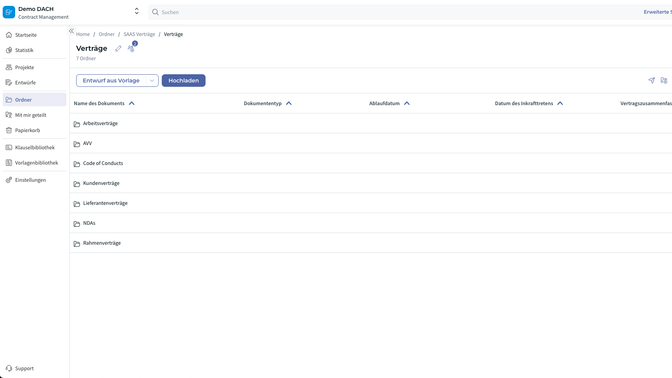Click the folder icon beside Code of Conducts
Image resolution: width=672 pixels, height=378 pixels.
coord(77,164)
